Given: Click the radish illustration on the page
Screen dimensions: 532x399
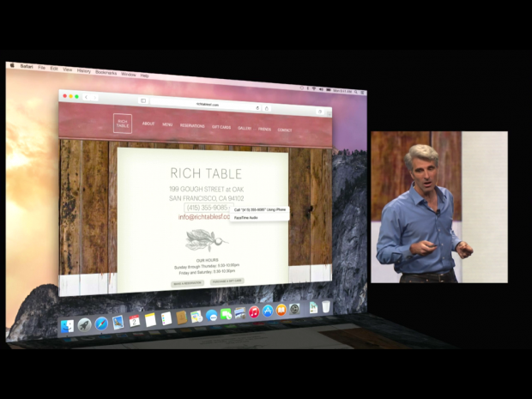Looking at the screenshot, I should coord(206,240).
